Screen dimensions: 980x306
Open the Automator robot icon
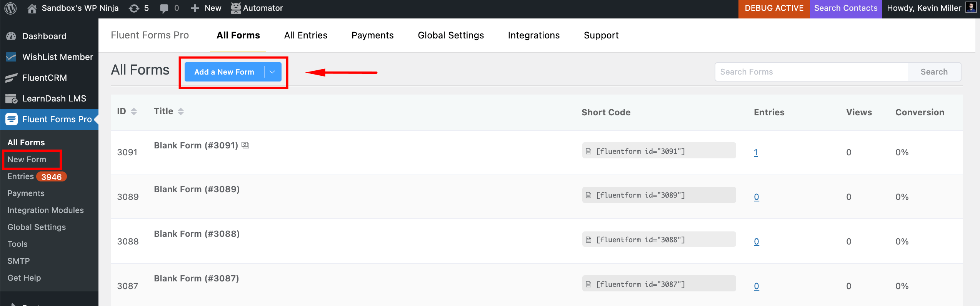pyautogui.click(x=236, y=8)
